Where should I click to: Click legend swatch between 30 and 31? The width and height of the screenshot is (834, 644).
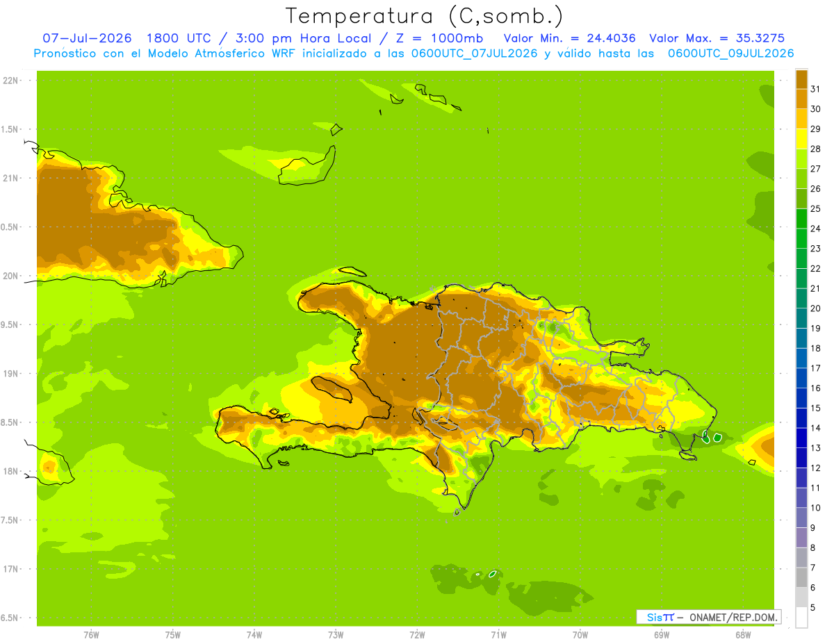click(x=801, y=99)
